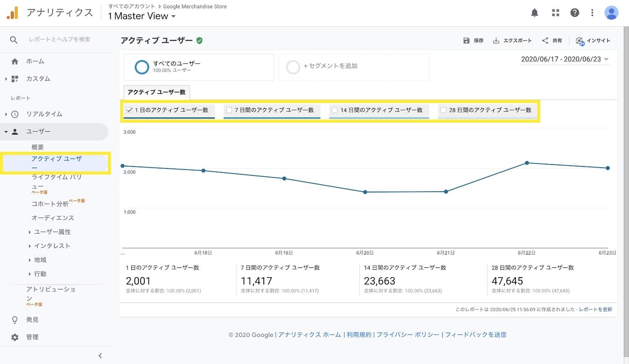
Task: Open the three-dot more options menu
Action: [592, 13]
